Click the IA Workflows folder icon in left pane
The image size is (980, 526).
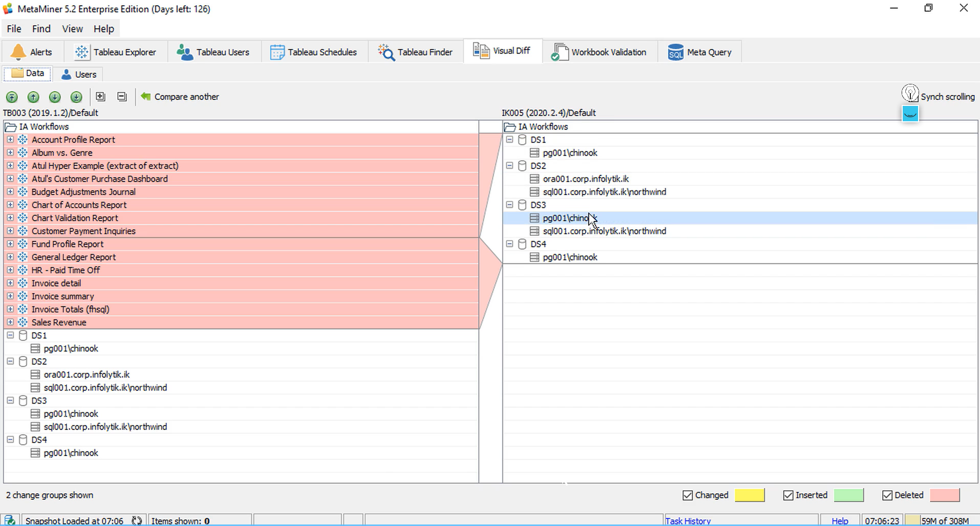tap(10, 127)
